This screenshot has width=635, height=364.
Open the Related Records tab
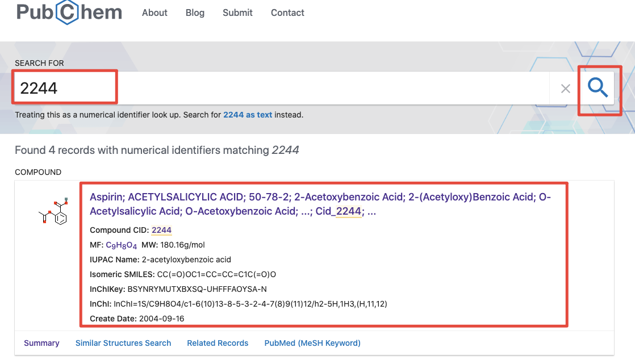[218, 343]
